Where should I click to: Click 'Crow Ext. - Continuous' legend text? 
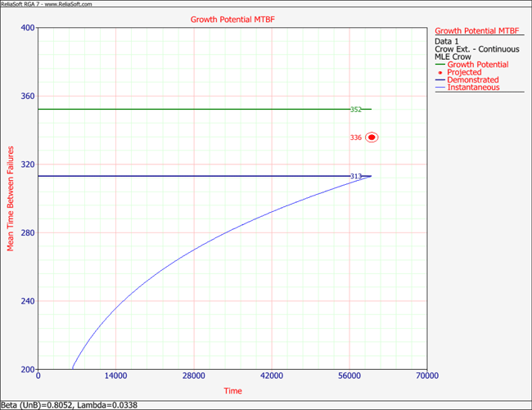pyautogui.click(x=477, y=49)
